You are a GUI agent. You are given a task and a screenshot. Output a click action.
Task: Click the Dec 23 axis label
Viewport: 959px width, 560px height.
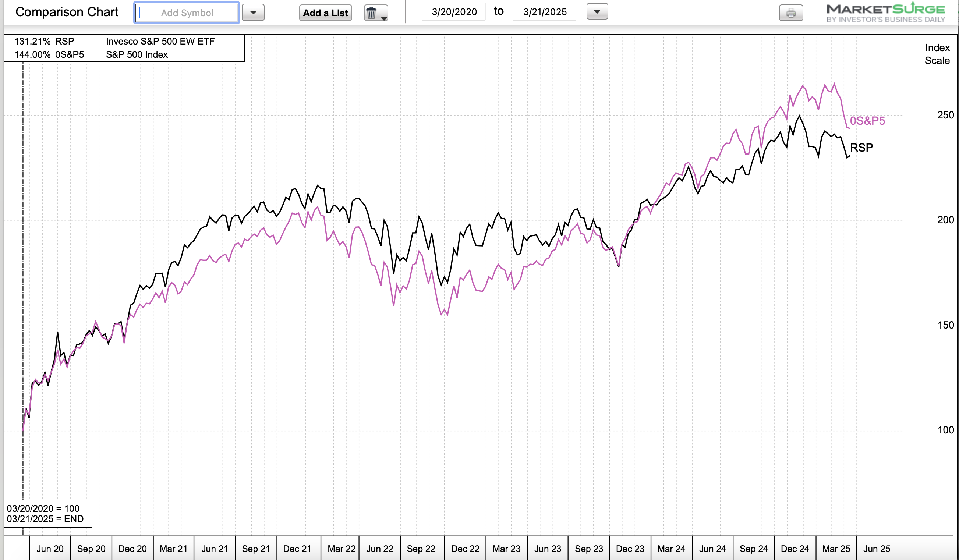(630, 549)
